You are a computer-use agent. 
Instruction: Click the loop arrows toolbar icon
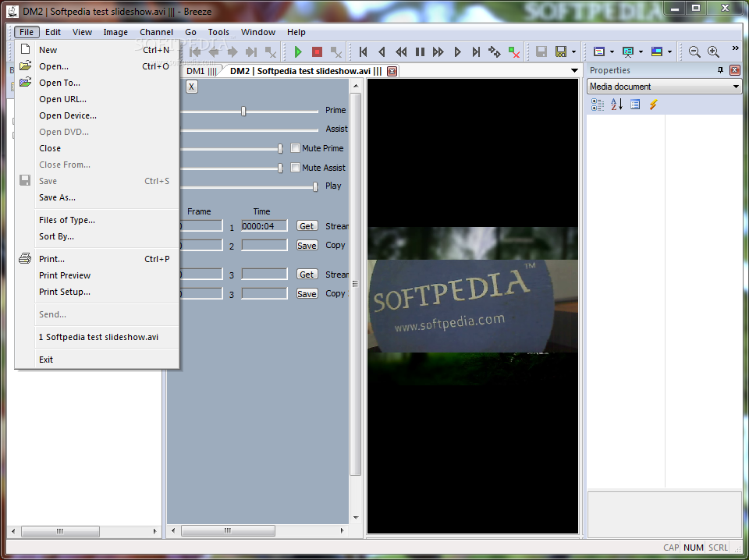click(x=495, y=51)
